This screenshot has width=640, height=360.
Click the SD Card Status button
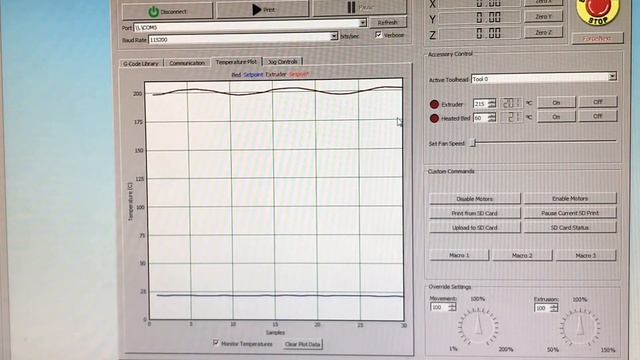tap(570, 227)
